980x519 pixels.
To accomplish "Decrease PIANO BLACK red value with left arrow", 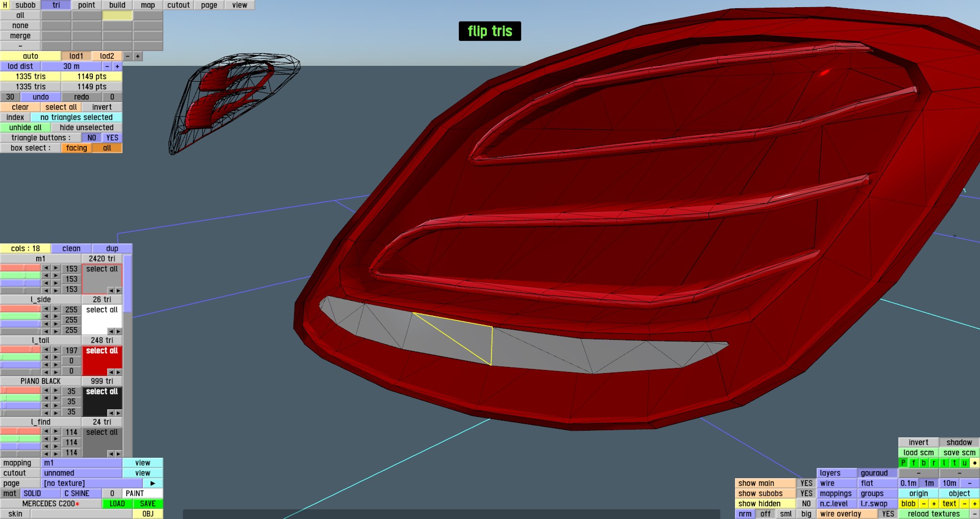I will tap(46, 390).
